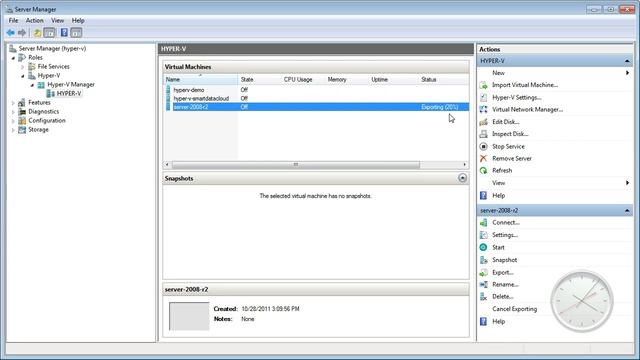This screenshot has width=640, height=360.
Task: Click the green Refresh icon
Action: coord(484,171)
